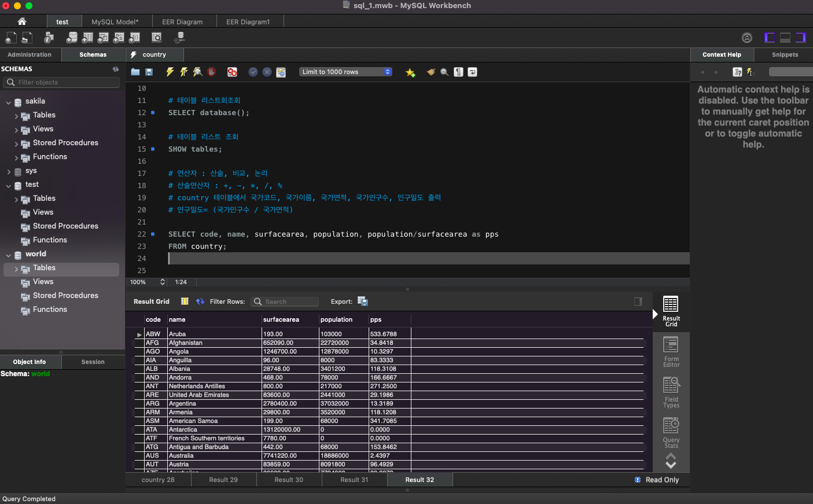Refresh the schemas list icon
This screenshot has height=504, width=813.
pos(116,69)
